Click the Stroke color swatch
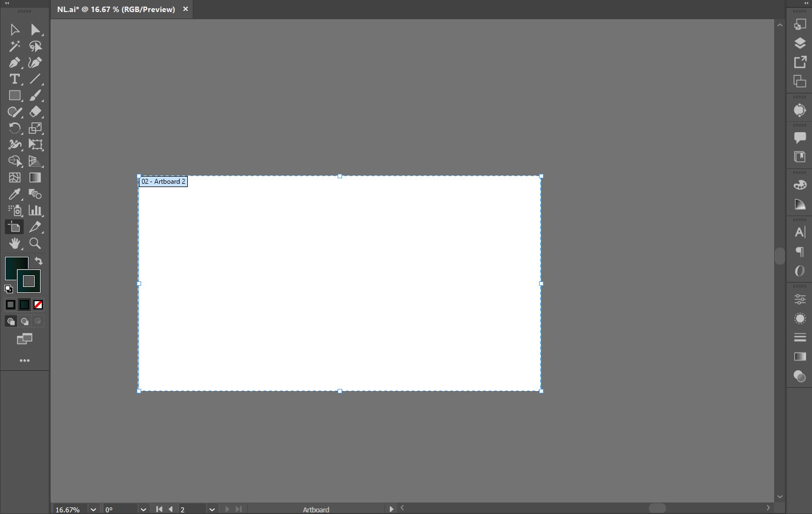Image resolution: width=812 pixels, height=514 pixels. (29, 281)
